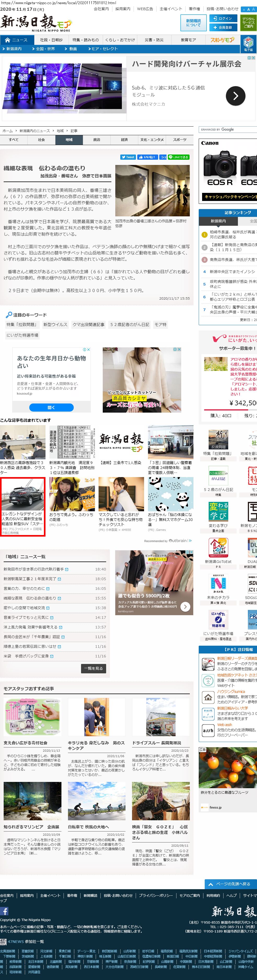Share article with the Tweet button
Screen dimensions: 257x980
128,157
